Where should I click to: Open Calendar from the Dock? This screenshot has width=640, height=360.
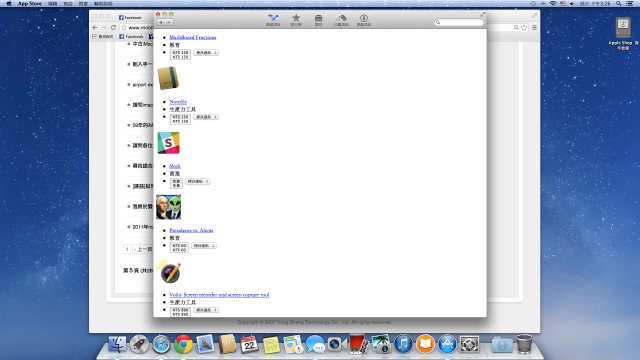pyautogui.click(x=249, y=344)
